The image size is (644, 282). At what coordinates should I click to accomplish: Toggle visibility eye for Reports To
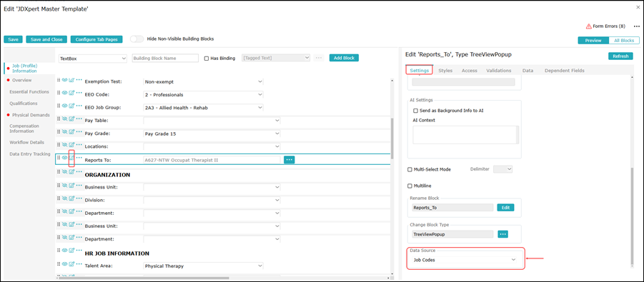64,158
